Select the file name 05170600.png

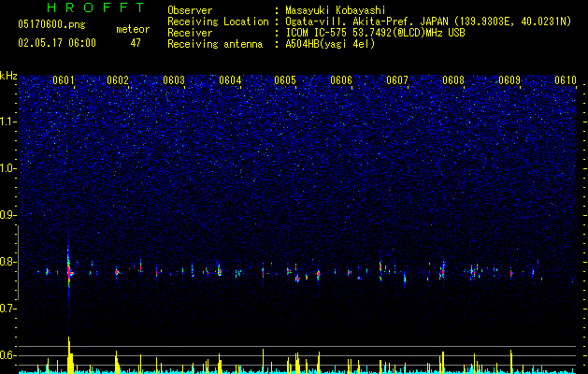[51, 24]
